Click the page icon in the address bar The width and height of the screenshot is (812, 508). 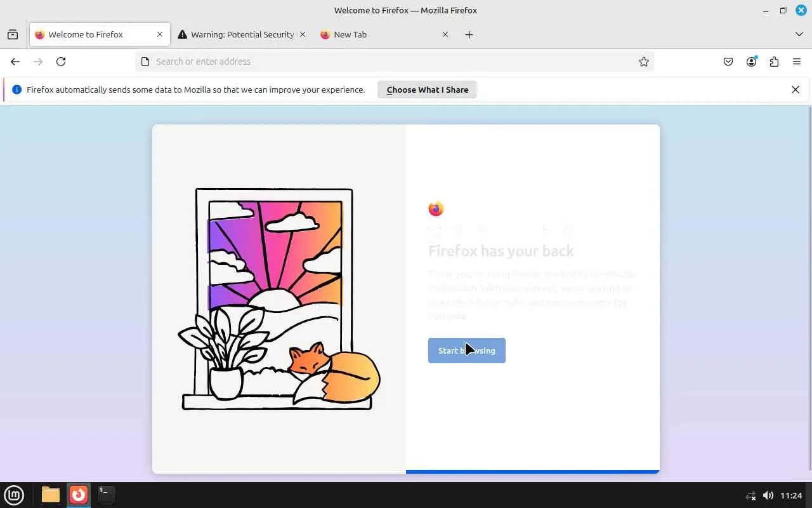click(145, 62)
